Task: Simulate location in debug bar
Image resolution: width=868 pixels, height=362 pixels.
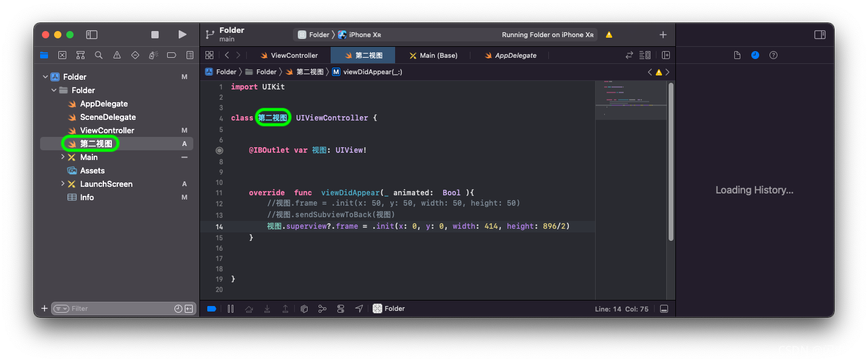Action: 359,309
